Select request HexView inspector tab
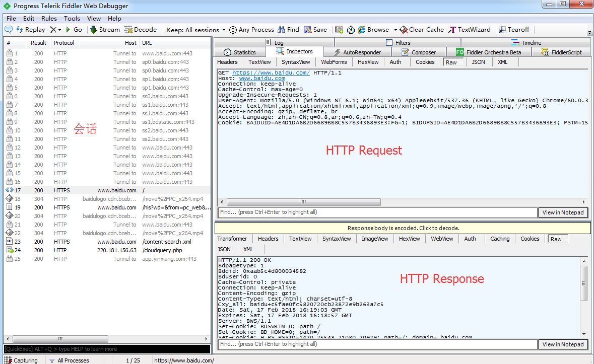Screen dimensions: 594x364 coord(368,62)
